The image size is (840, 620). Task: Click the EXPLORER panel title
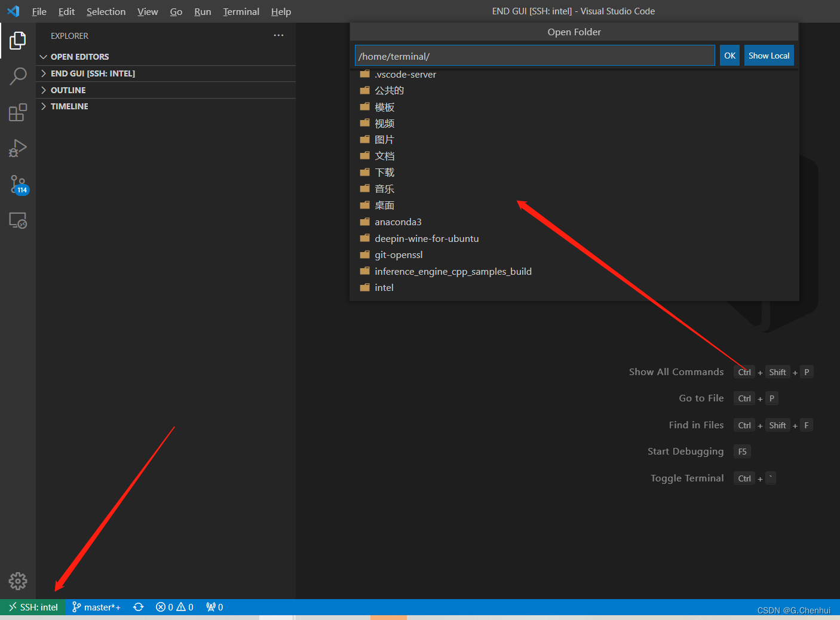[69, 36]
